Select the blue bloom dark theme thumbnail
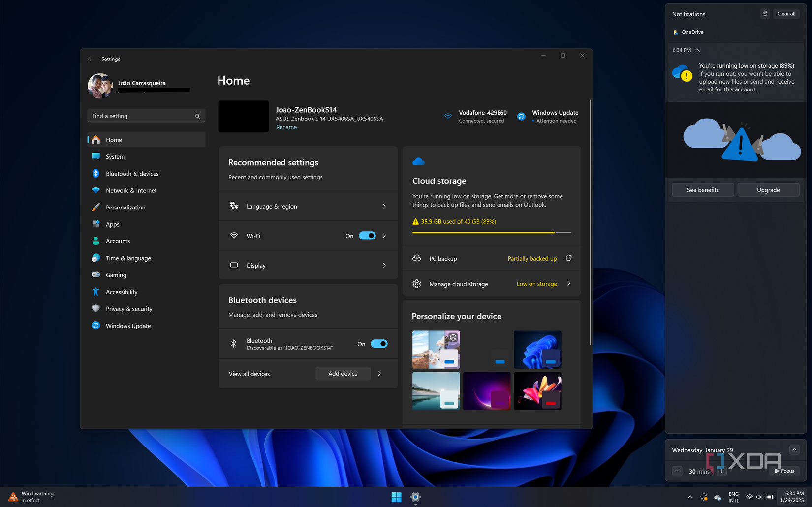The width and height of the screenshot is (812, 507). pos(537,350)
